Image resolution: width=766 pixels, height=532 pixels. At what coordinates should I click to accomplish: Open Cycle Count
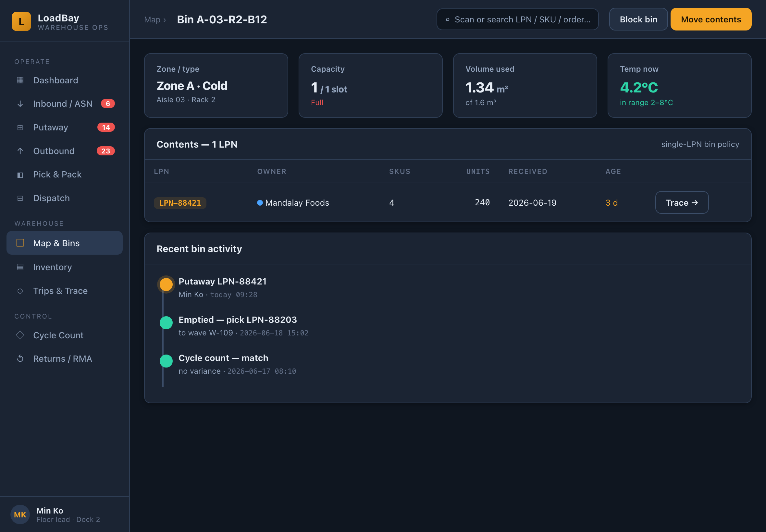(65, 335)
